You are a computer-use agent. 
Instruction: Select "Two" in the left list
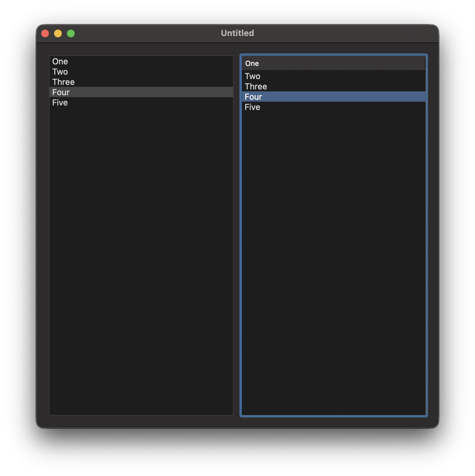60,72
